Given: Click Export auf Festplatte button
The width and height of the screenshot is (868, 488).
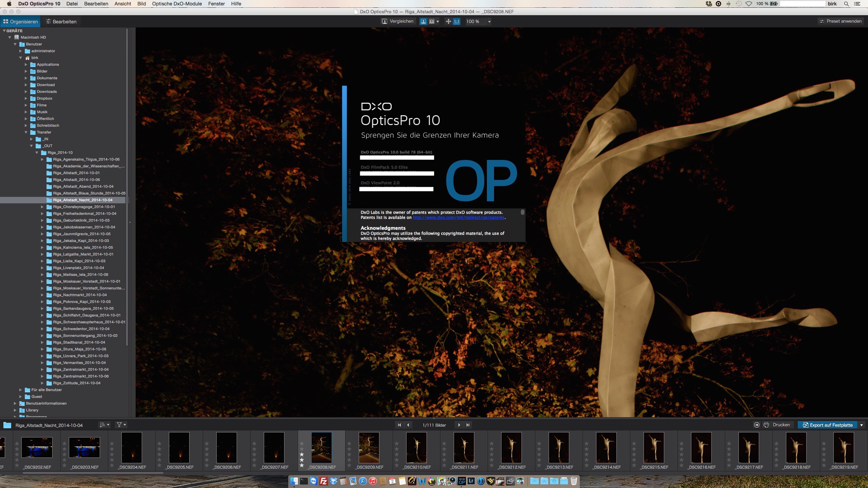Looking at the screenshot, I should click(x=827, y=425).
